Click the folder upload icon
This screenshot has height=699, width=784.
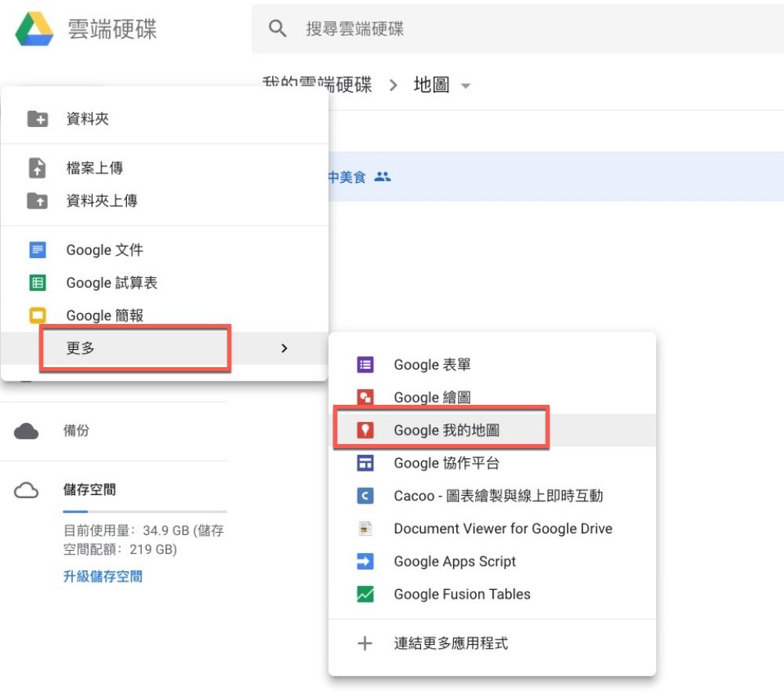pos(38,201)
